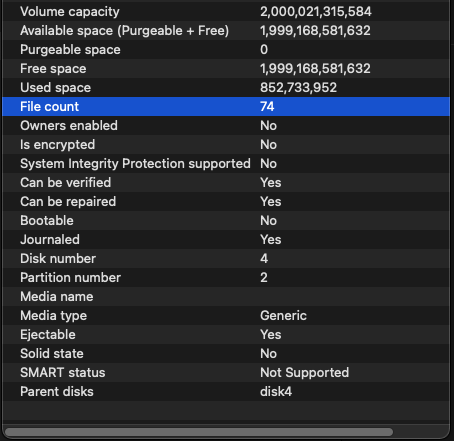
Task: Select the SMART status row
Action: pyautogui.click(x=226, y=373)
